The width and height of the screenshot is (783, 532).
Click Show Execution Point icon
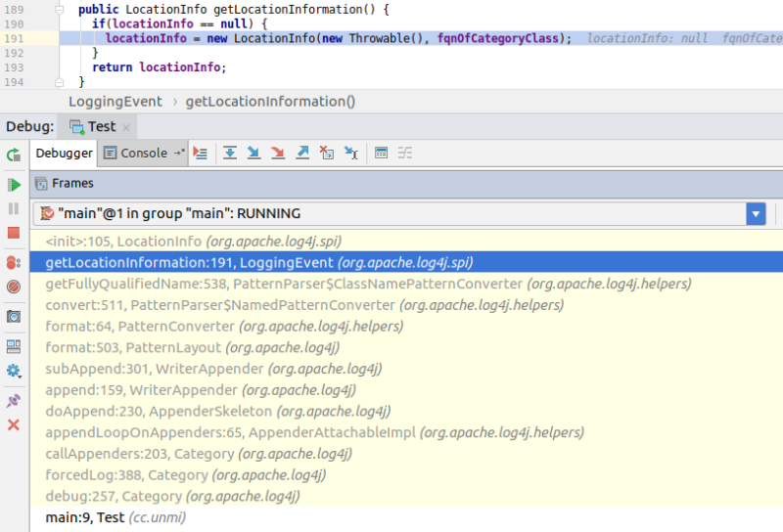(x=201, y=153)
